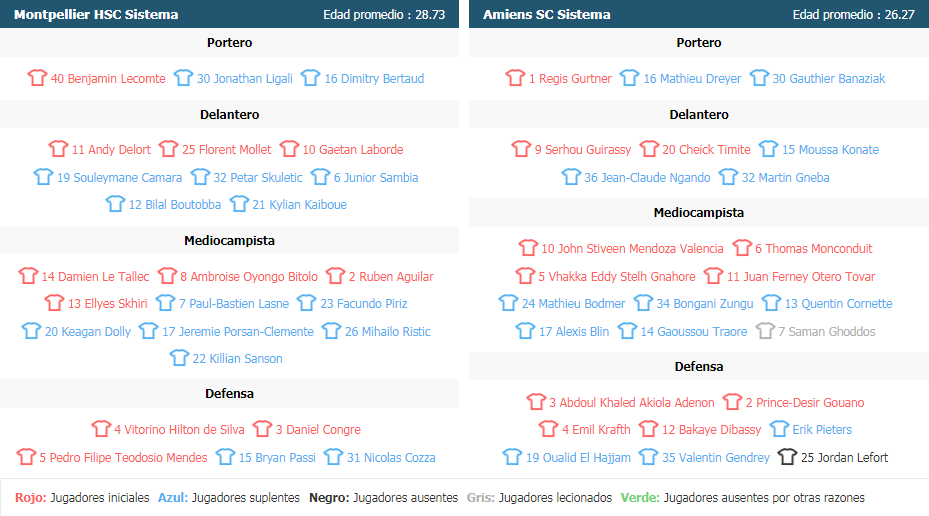Screen dimensions: 929x516
Task: Click blue jersey icon next to Erik Pieters
Action: pyautogui.click(x=779, y=429)
